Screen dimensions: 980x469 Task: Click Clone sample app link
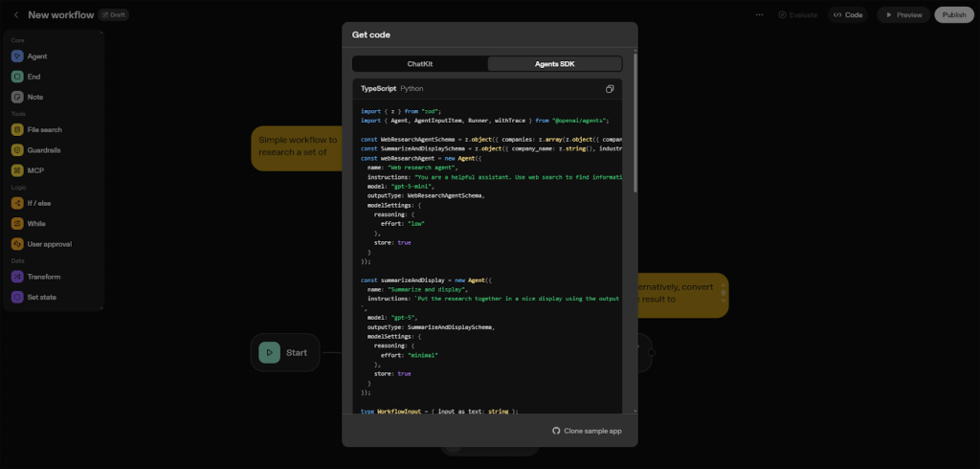point(587,431)
